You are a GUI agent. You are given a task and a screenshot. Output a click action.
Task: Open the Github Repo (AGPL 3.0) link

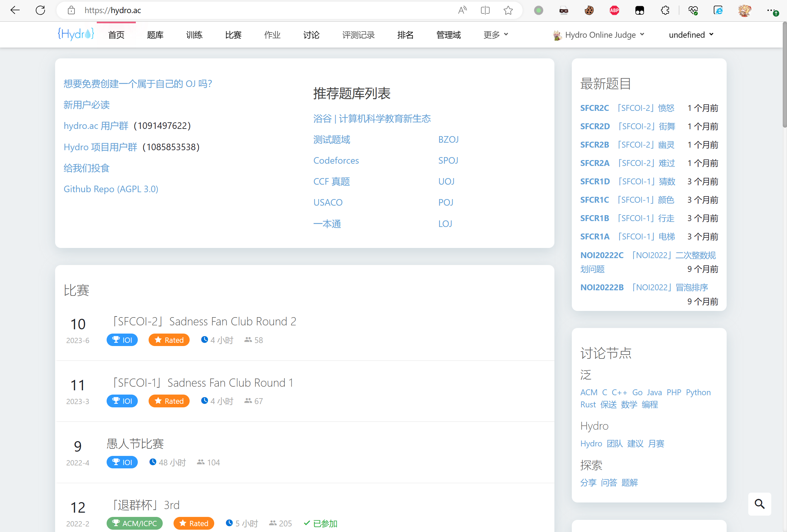tap(111, 189)
